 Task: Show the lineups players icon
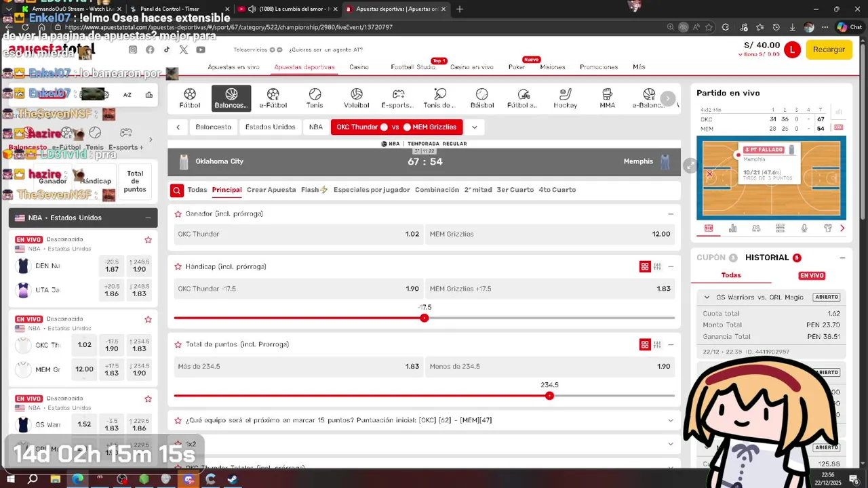coord(756,228)
